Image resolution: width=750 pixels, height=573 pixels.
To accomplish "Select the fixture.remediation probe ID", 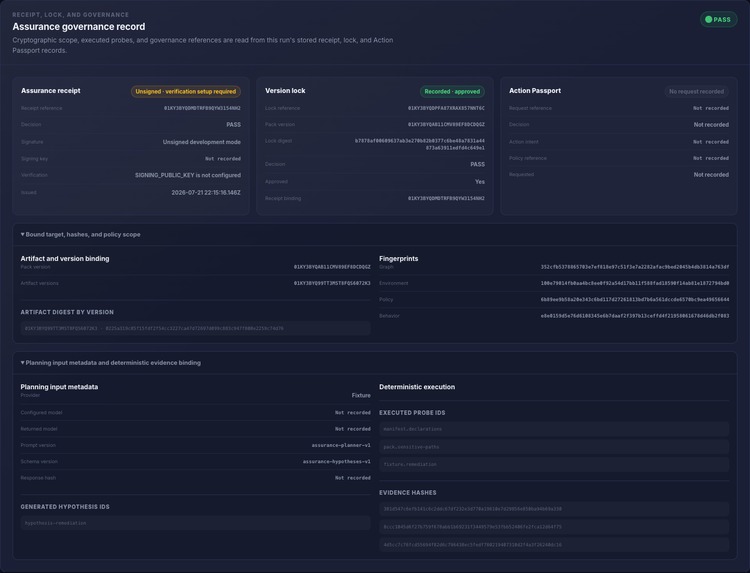I will tap(554, 464).
